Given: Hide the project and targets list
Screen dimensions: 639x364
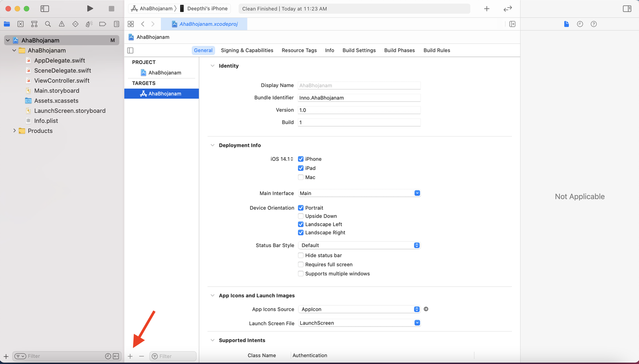Looking at the screenshot, I should tap(130, 50).
